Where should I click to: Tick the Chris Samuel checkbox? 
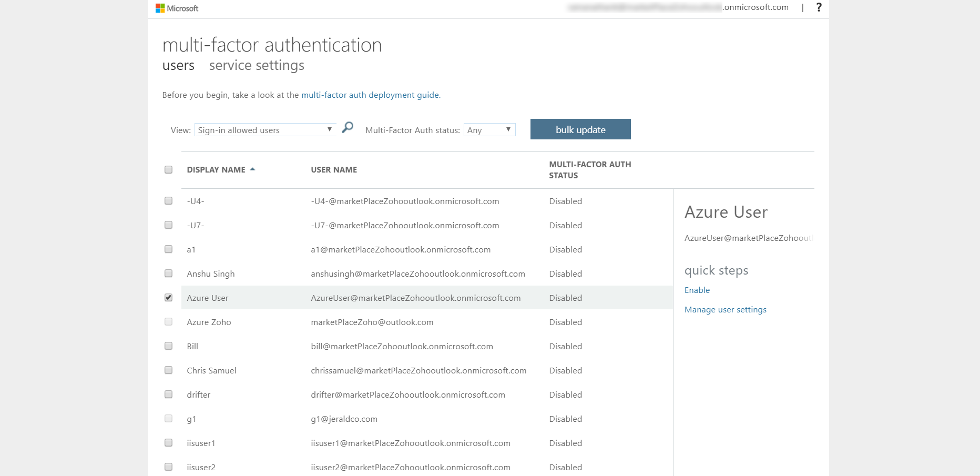pos(168,370)
